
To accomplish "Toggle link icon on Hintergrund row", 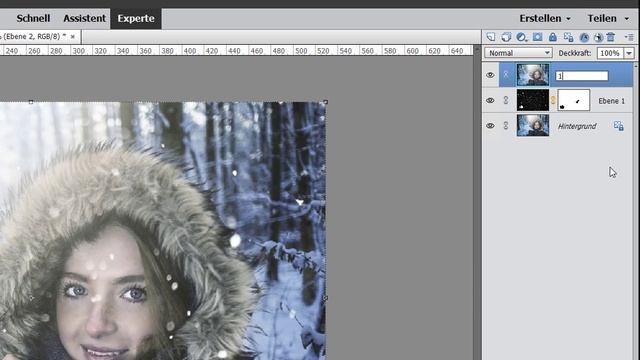I will tap(506, 126).
